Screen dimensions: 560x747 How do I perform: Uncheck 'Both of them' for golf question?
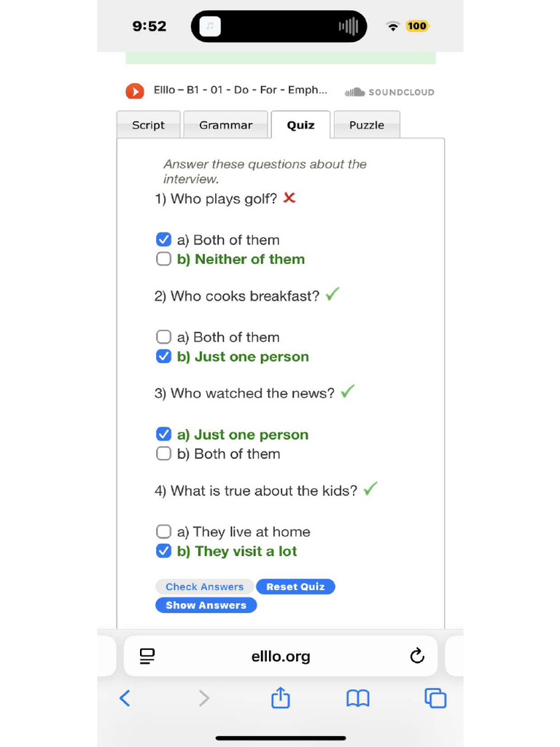coord(164,240)
